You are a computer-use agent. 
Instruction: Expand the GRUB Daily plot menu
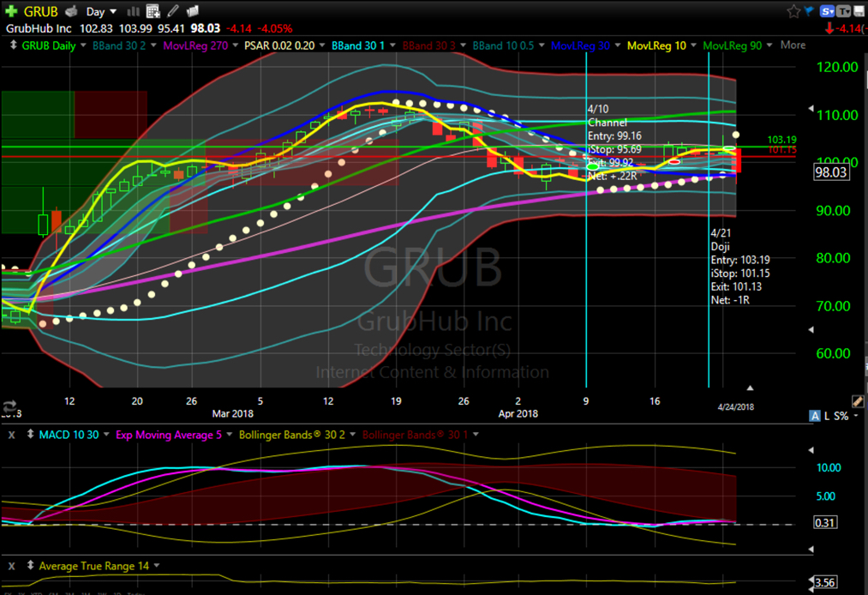pos(83,45)
